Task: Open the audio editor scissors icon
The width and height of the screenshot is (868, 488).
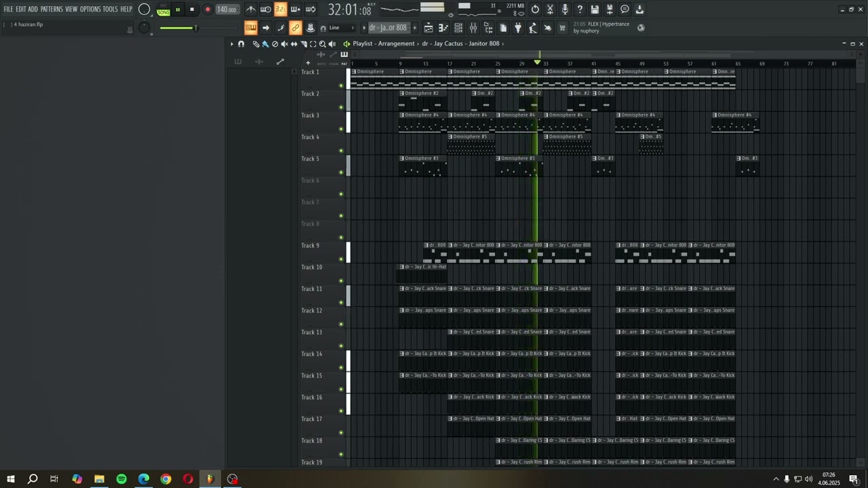Action: tap(550, 9)
